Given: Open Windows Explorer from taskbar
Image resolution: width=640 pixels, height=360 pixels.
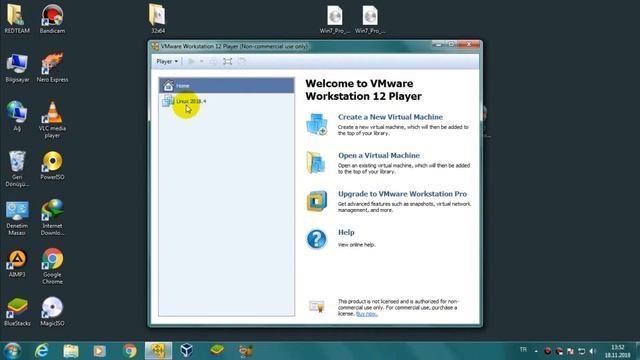Looking at the screenshot, I should [x=71, y=351].
